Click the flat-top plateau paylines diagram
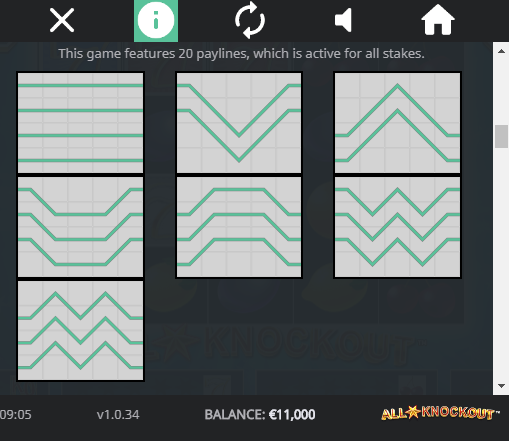The width and height of the screenshot is (509, 441). [239, 227]
